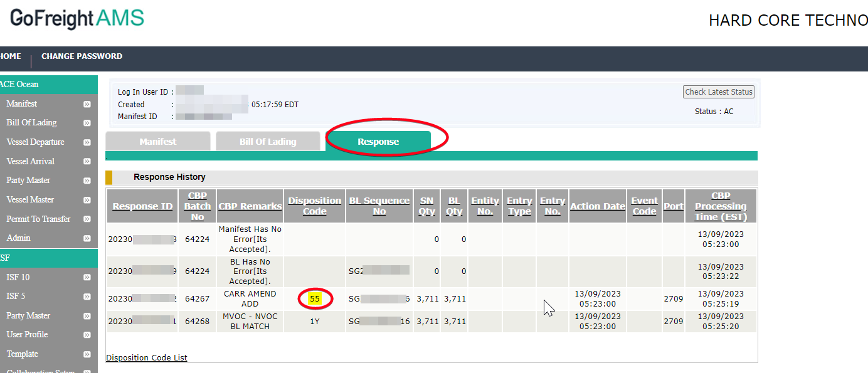Click the Bill Of Lading sidebar arrow icon
The image size is (868, 373).
click(87, 122)
